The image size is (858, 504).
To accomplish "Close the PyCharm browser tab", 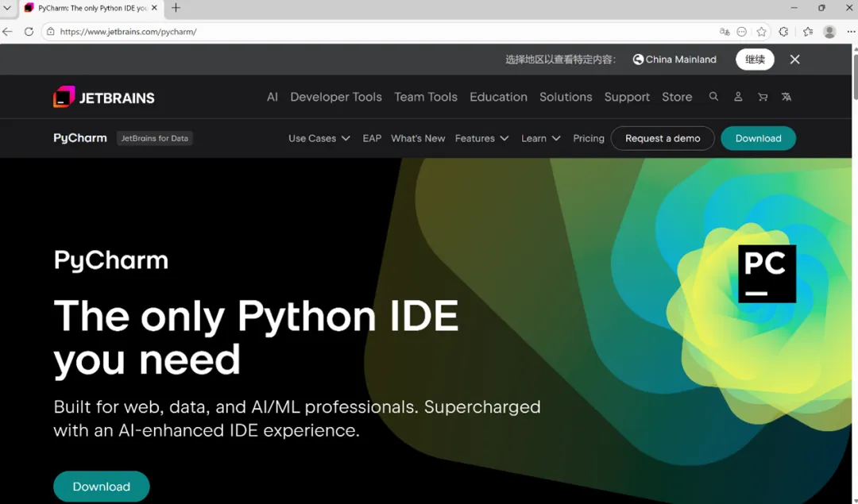I will tap(154, 8).
